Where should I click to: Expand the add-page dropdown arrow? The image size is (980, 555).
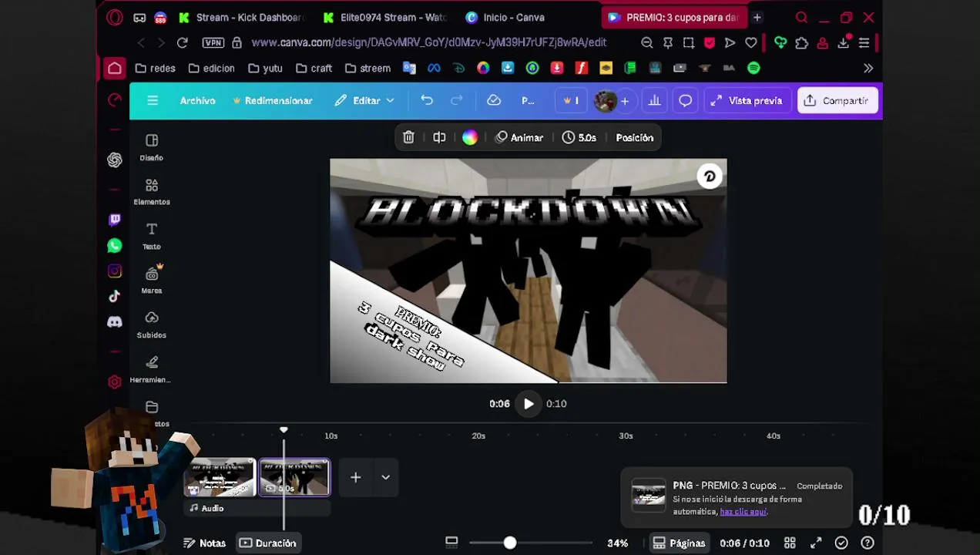pyautogui.click(x=385, y=477)
